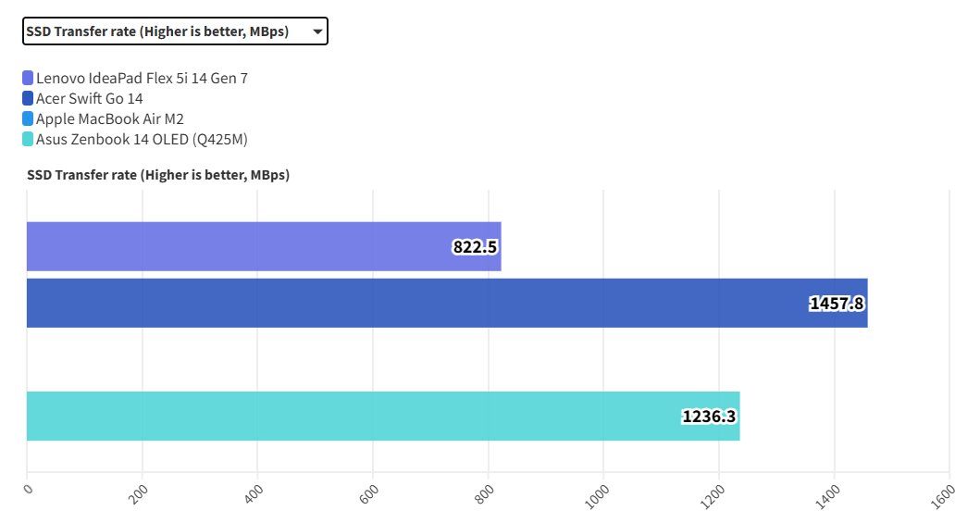The height and width of the screenshot is (523, 980).
Task: Click the 1600 tick label on the x-axis
Action: (943, 494)
